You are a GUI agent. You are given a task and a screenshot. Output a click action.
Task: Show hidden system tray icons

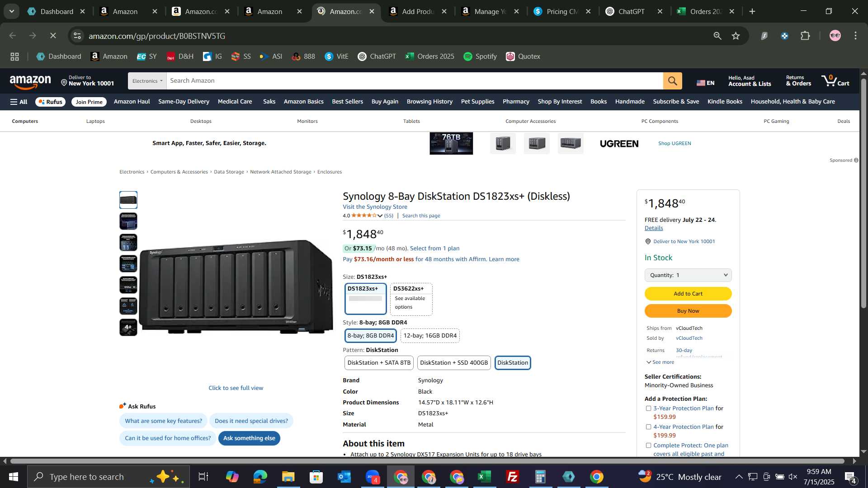[738, 477]
